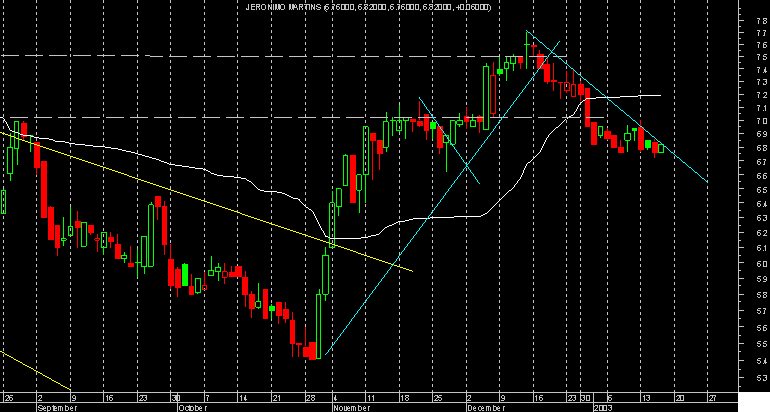Click price axis value 78
This screenshot has width=770, height=412.
[762, 21]
